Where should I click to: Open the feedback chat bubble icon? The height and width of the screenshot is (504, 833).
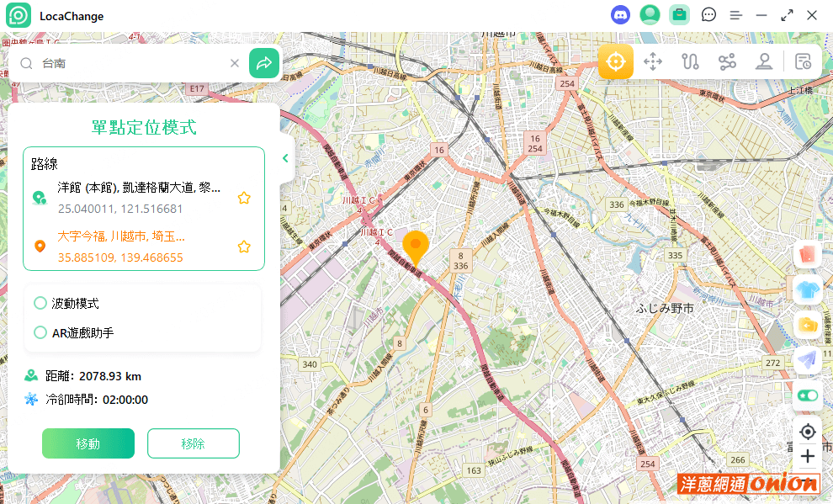[x=708, y=15]
